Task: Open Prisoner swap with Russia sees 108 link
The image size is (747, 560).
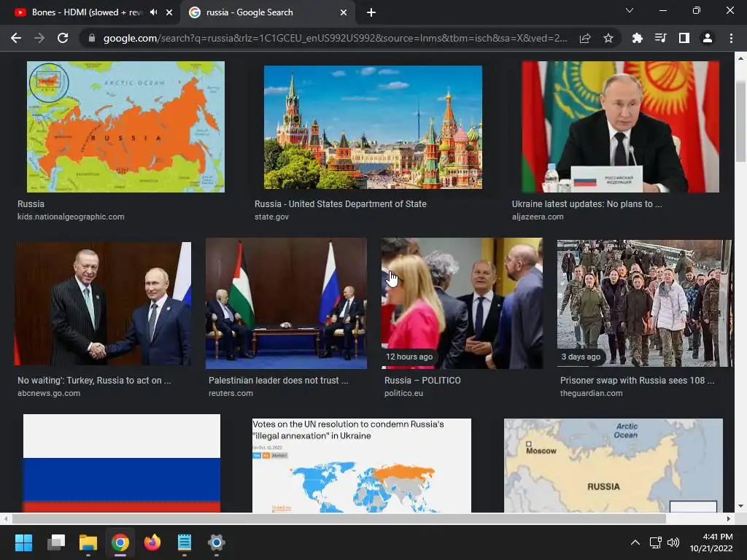Action: pos(638,381)
